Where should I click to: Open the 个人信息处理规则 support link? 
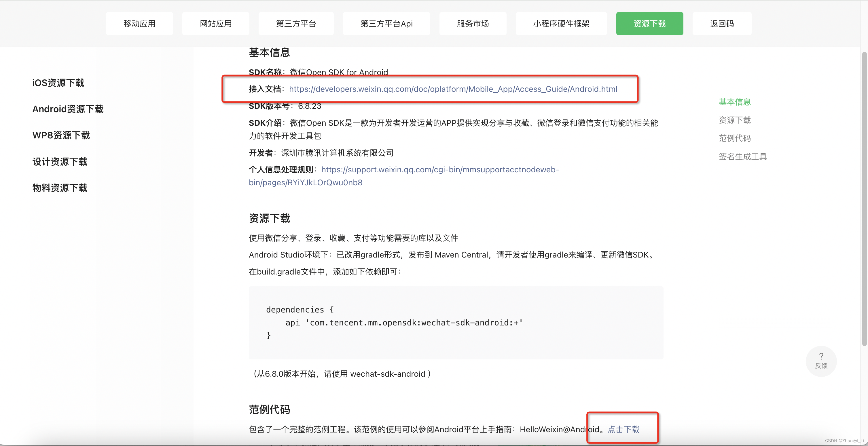click(440, 170)
